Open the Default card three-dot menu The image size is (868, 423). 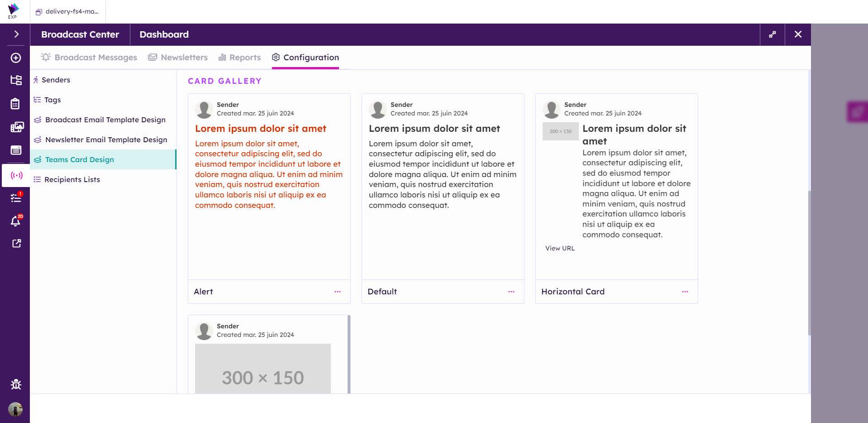(511, 292)
